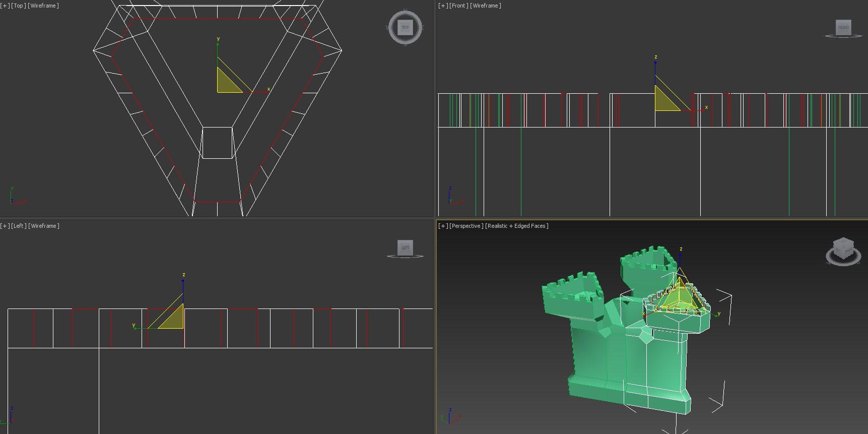
Task: Open the [+] general menu in Perspective viewport
Action: coord(443,226)
